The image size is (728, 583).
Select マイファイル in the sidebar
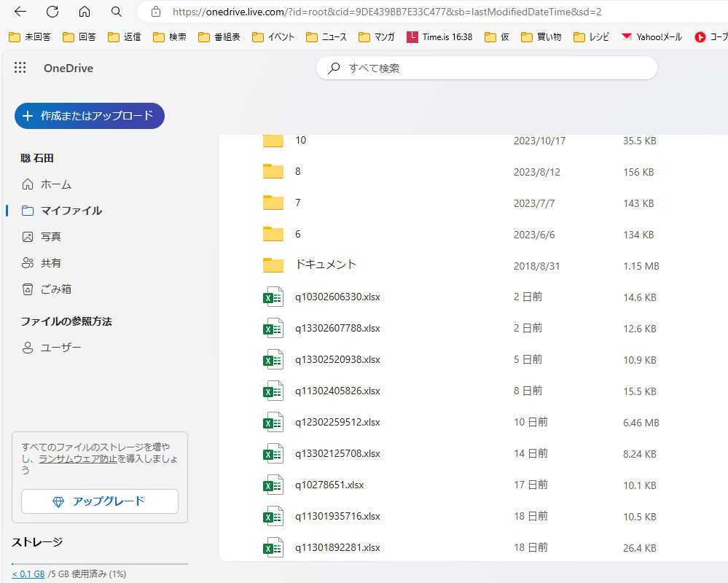(x=62, y=211)
